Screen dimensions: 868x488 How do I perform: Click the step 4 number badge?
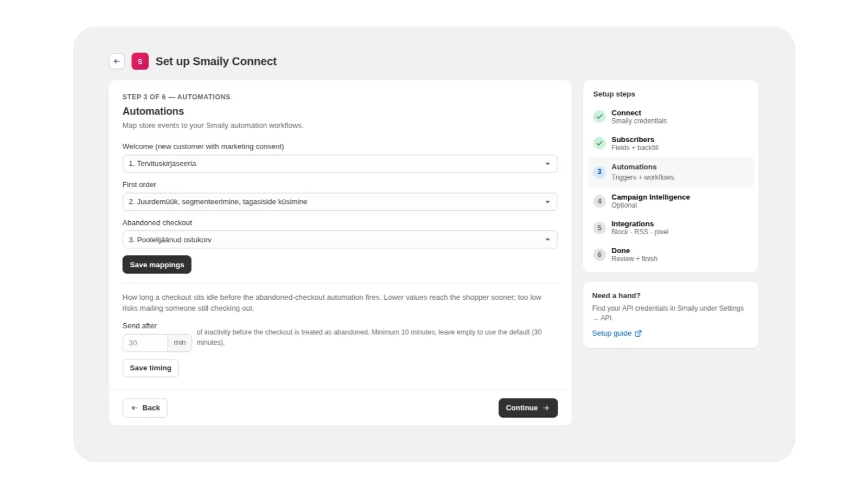pos(599,201)
